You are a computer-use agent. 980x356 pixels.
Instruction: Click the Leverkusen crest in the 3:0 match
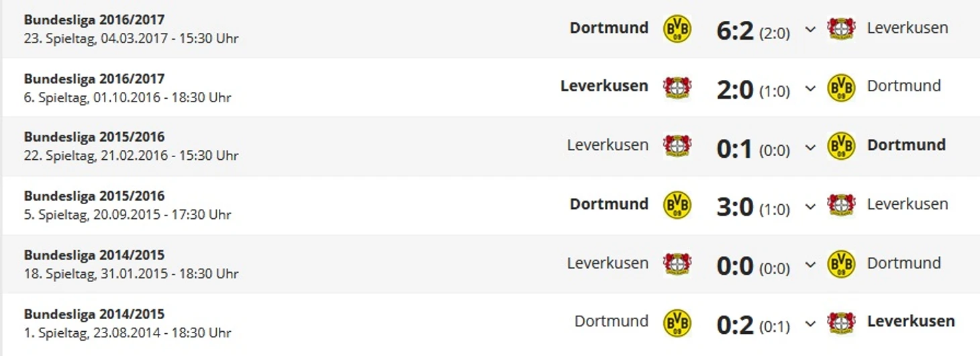tap(841, 205)
